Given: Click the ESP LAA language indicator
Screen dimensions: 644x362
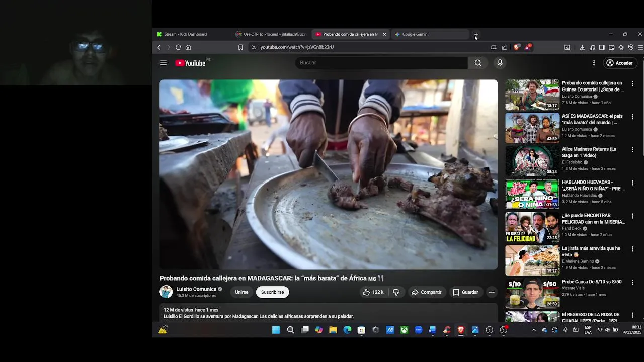Looking at the screenshot, I should (x=588, y=330).
